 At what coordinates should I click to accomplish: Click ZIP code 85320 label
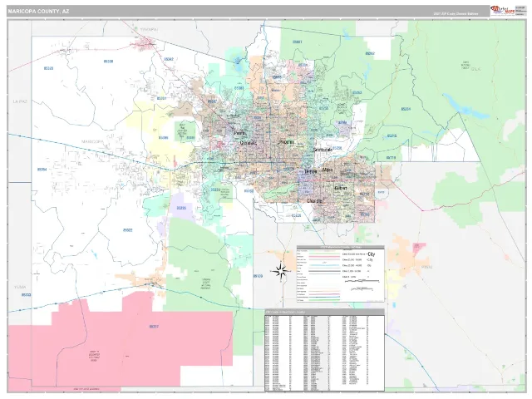coord(48,68)
